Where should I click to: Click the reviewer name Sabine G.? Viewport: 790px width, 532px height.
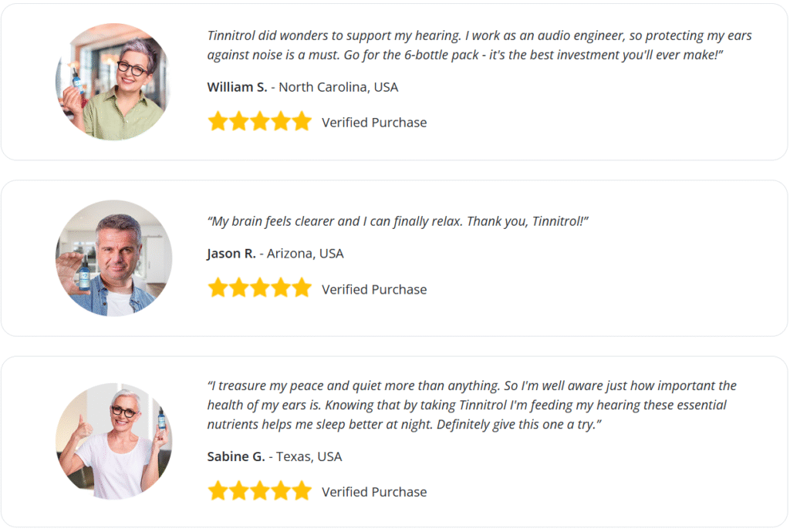click(x=237, y=456)
